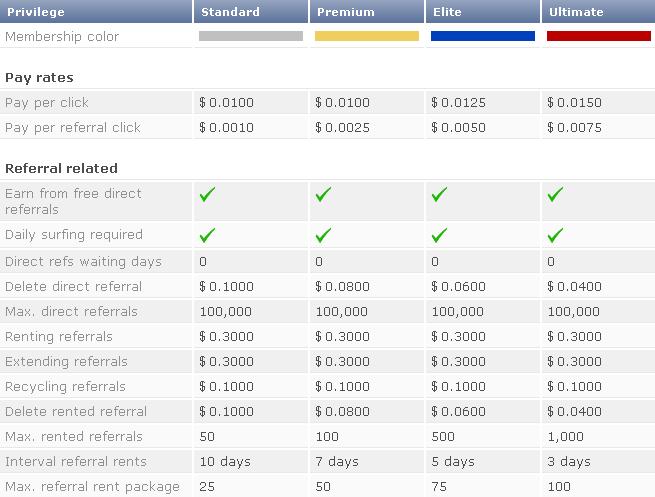Click the 'Delete direct referral' row label
The height and width of the screenshot is (497, 655).
tap(74, 287)
